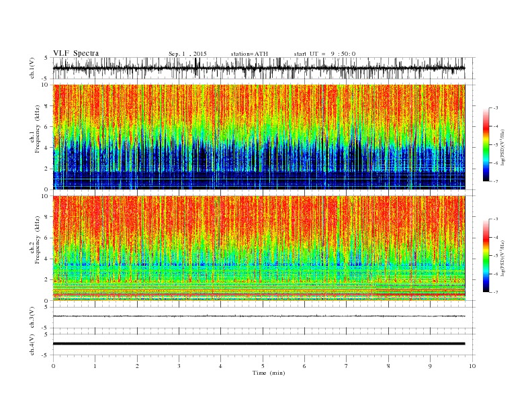This screenshot has height=411, width=532.
Task: Click the "ch.3(V)" axis label
Action: (x=32, y=318)
